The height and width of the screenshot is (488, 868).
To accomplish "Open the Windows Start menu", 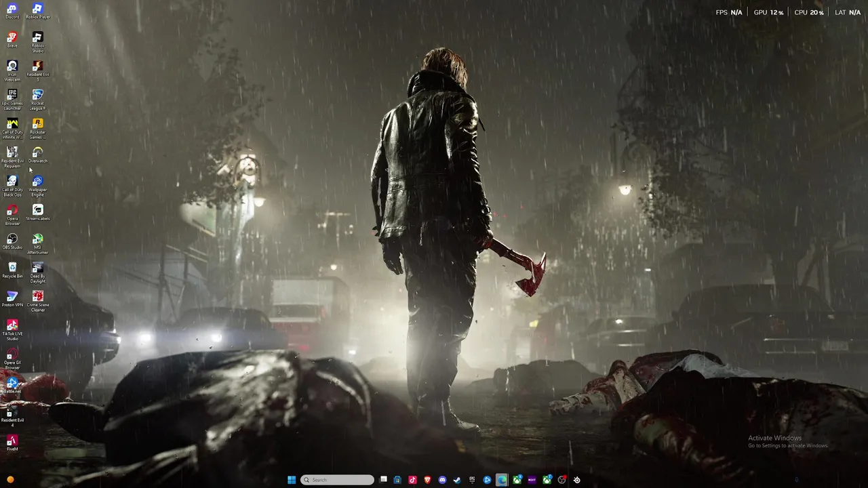I will (x=292, y=480).
